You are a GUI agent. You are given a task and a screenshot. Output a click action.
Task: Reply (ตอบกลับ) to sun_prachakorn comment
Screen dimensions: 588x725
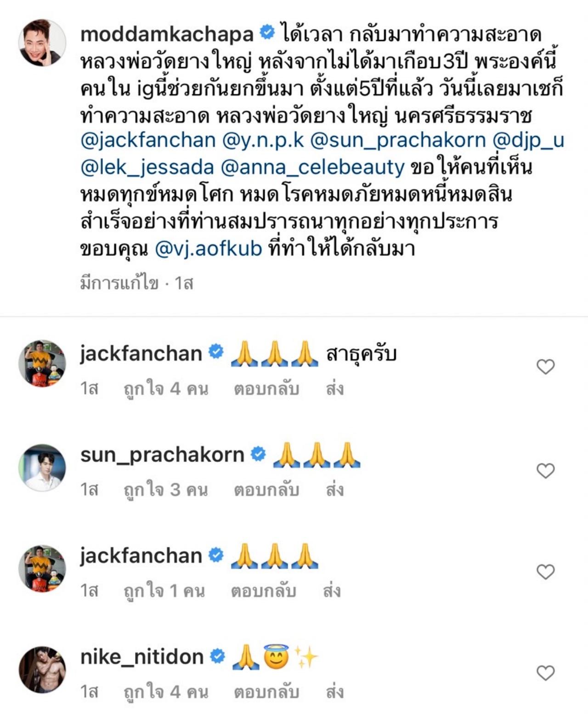pos(266,490)
